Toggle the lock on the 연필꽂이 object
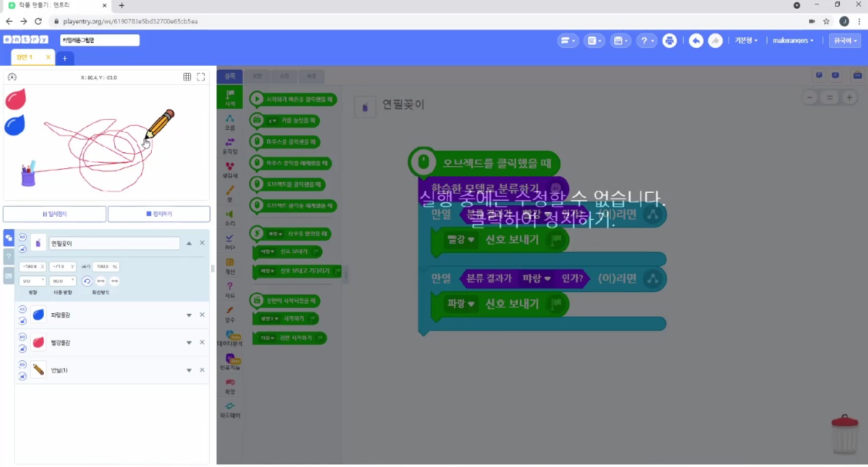The height and width of the screenshot is (467, 868). 23,248
